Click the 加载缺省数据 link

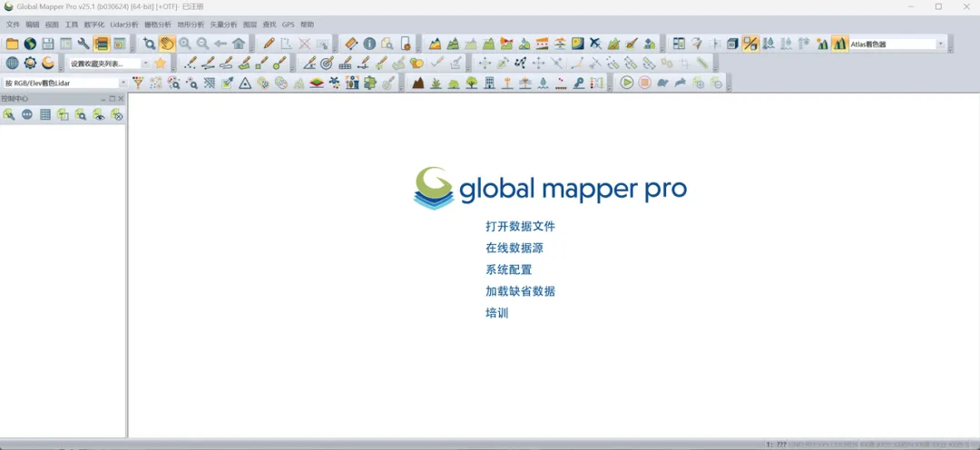point(520,291)
